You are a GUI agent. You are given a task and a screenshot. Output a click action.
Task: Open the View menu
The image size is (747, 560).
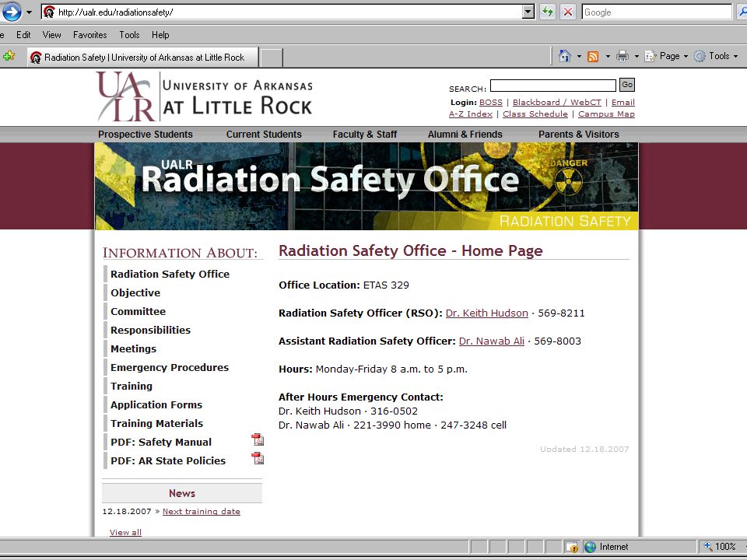(x=51, y=35)
